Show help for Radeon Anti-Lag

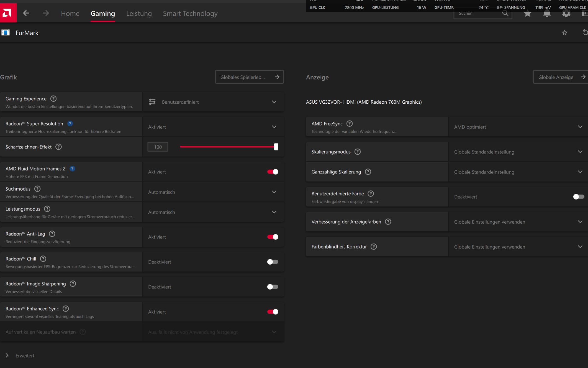52,234
